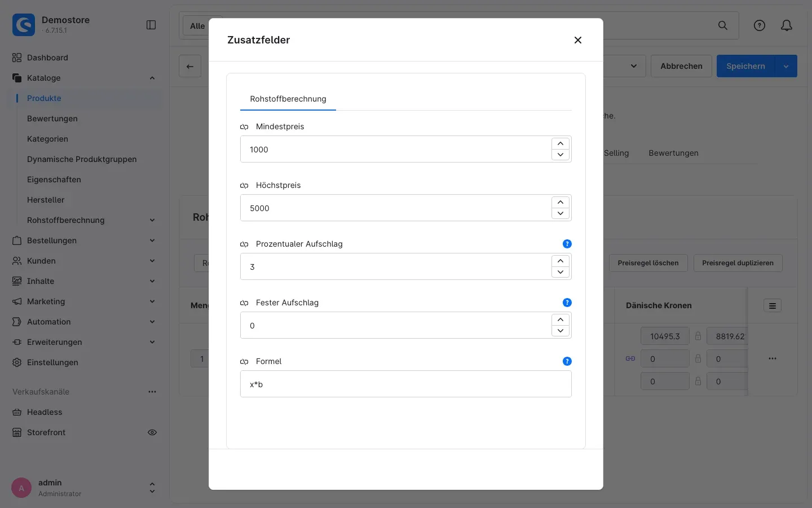Click the Speichern button
This screenshot has width=812, height=508.
tap(745, 66)
